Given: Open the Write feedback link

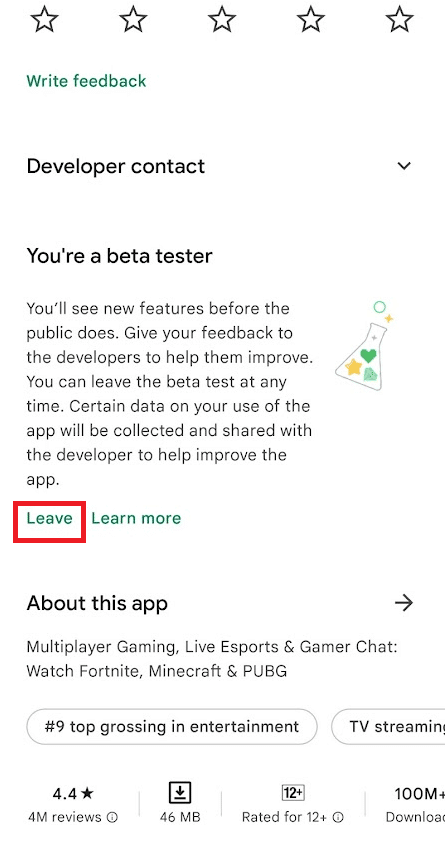Looking at the screenshot, I should (x=86, y=81).
